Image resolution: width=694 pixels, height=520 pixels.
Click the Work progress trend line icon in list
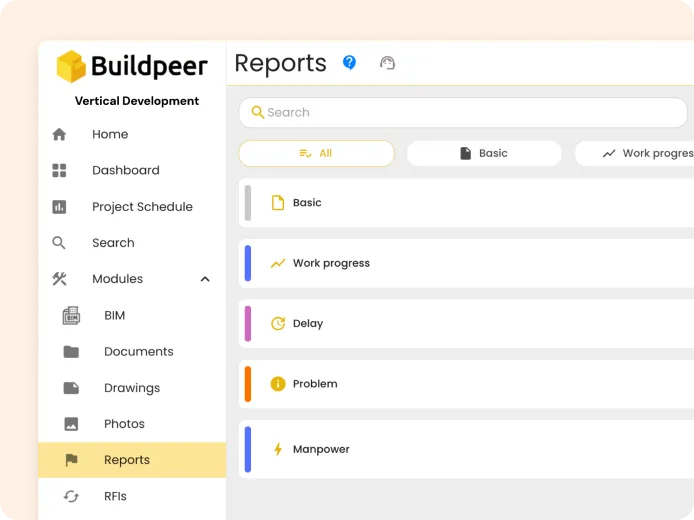point(278,263)
